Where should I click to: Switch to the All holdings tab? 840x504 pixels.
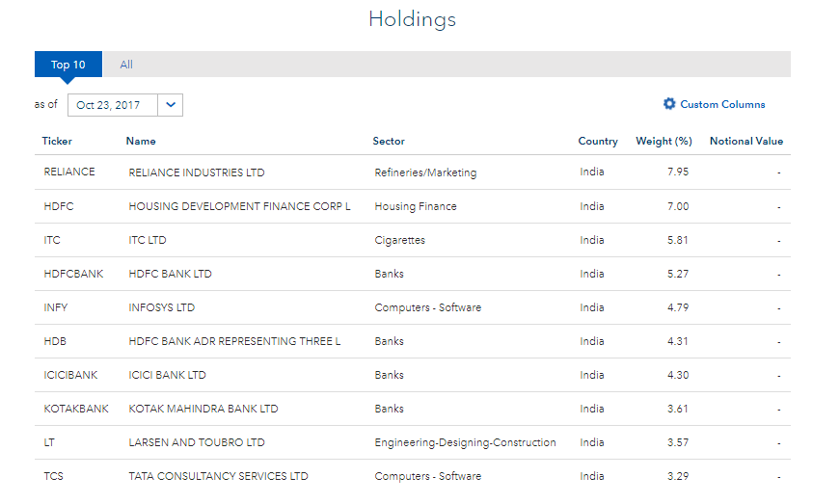point(126,65)
